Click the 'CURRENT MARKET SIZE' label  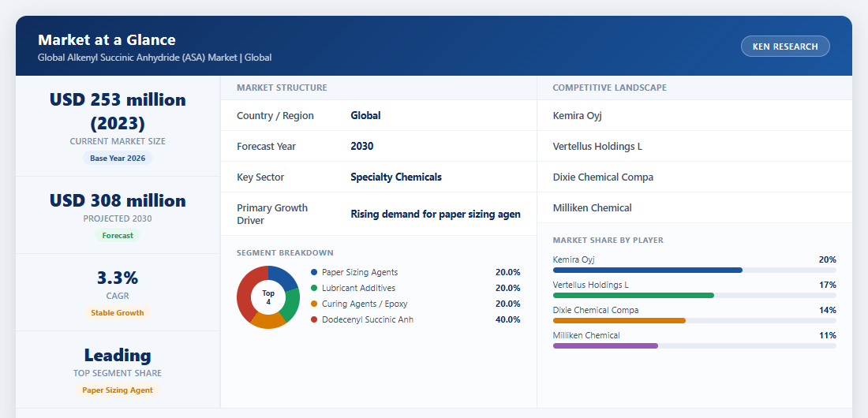click(118, 141)
